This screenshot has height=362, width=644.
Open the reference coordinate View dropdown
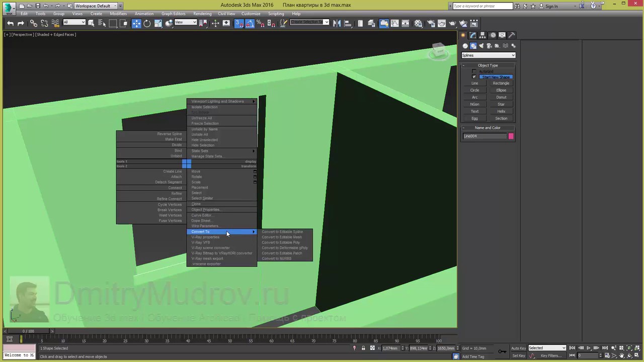(185, 23)
